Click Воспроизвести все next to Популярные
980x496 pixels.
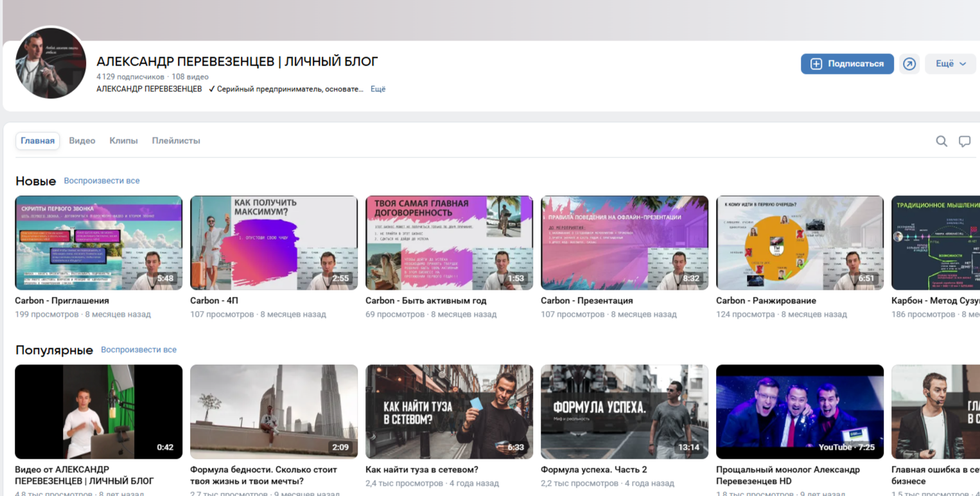(139, 350)
